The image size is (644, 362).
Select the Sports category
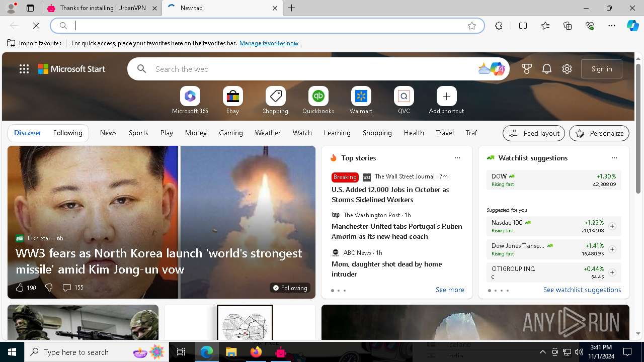pyautogui.click(x=138, y=133)
